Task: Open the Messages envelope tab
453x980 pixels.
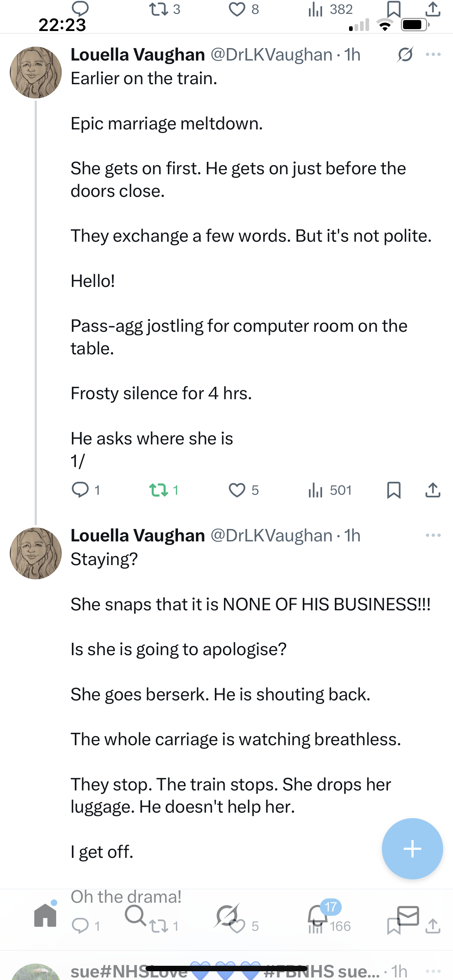Action: (x=408, y=915)
